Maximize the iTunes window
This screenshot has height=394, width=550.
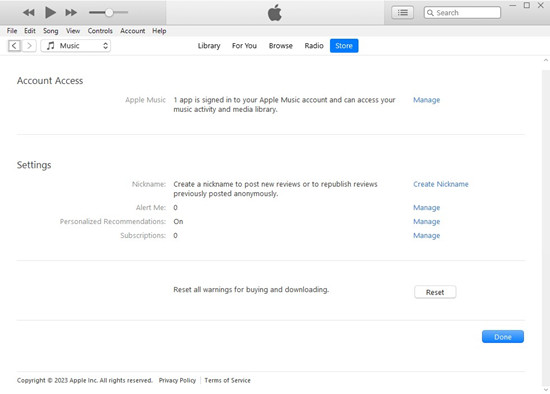click(526, 5)
